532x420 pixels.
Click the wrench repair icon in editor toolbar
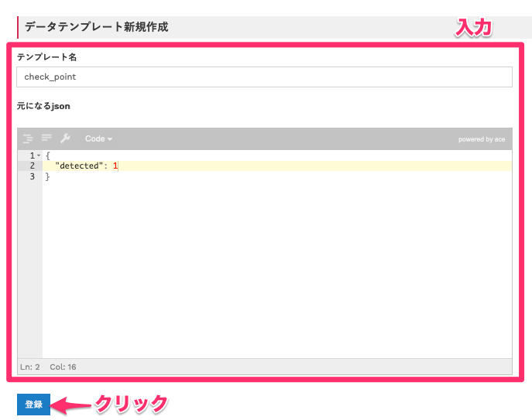click(65, 138)
